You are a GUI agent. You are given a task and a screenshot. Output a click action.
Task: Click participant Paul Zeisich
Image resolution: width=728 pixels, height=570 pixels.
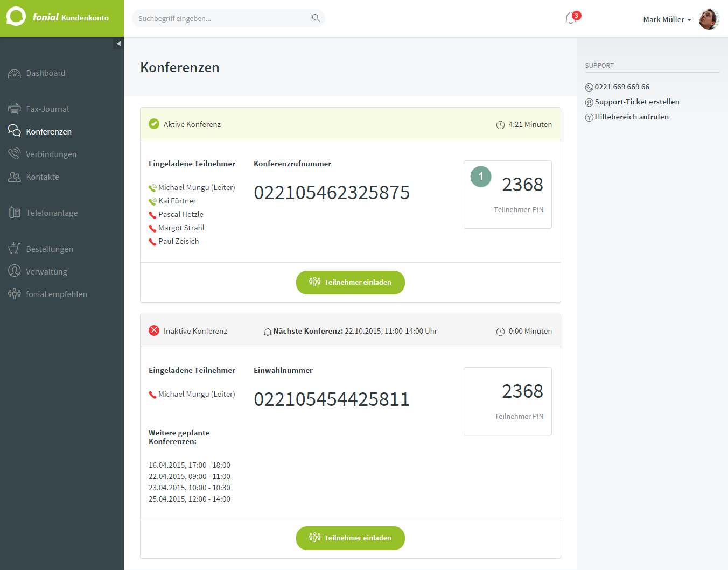tap(179, 241)
